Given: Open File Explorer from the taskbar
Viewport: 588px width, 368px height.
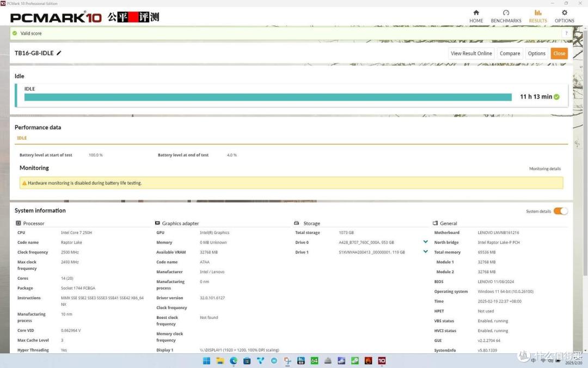Looking at the screenshot, I should click(x=220, y=360).
